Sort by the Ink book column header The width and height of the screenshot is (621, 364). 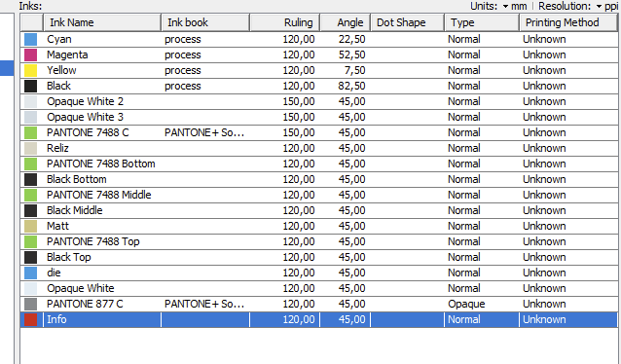(x=205, y=22)
